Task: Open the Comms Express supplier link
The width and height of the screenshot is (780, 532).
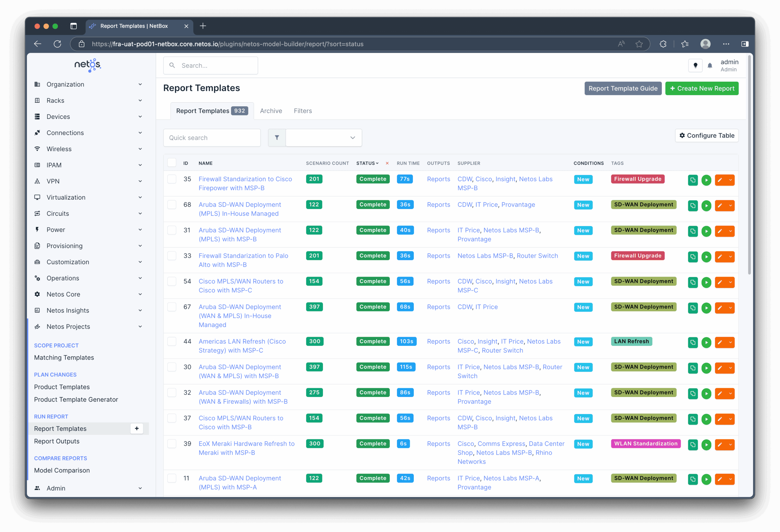Action: [502, 443]
